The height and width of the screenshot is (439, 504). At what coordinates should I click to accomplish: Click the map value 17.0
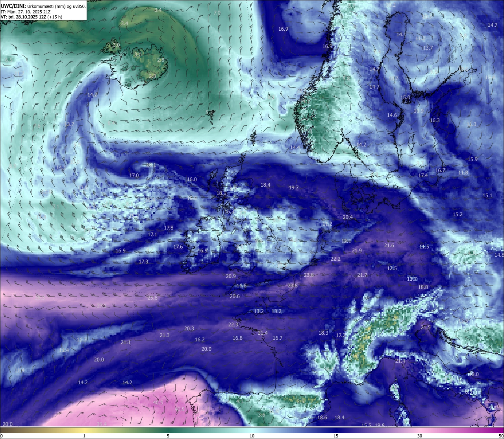point(134,175)
